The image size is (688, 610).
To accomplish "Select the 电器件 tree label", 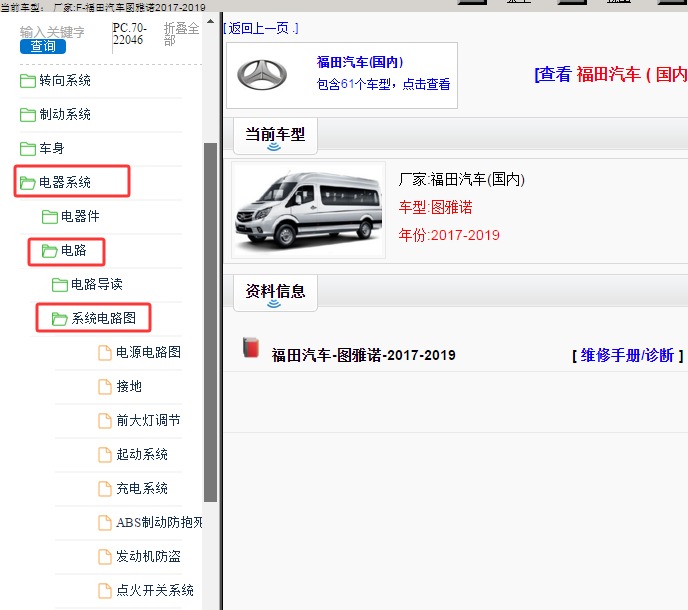I will click(80, 216).
